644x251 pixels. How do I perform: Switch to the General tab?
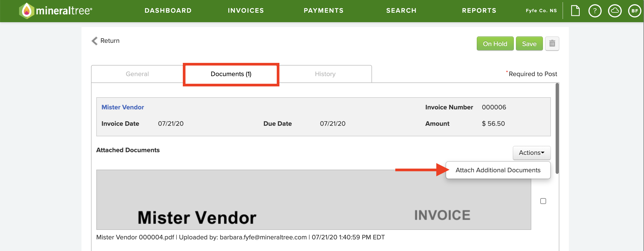(x=137, y=74)
